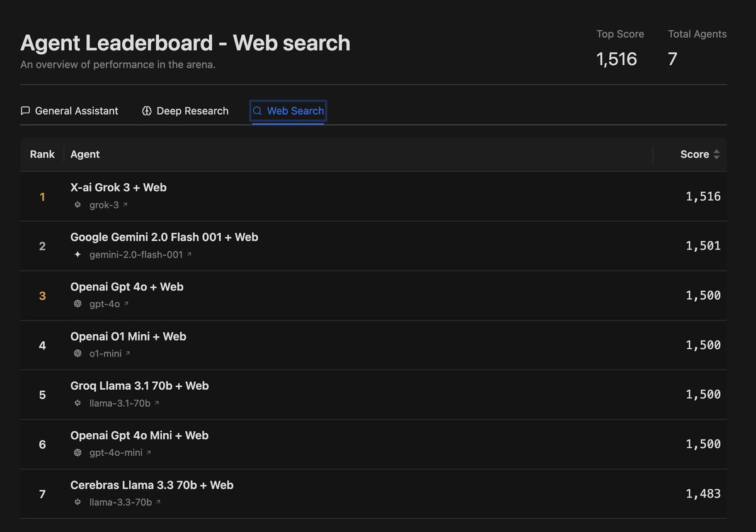Viewport: 756px width, 532px height.
Task: Click rank number 7 in the table
Action: pyautogui.click(x=42, y=494)
